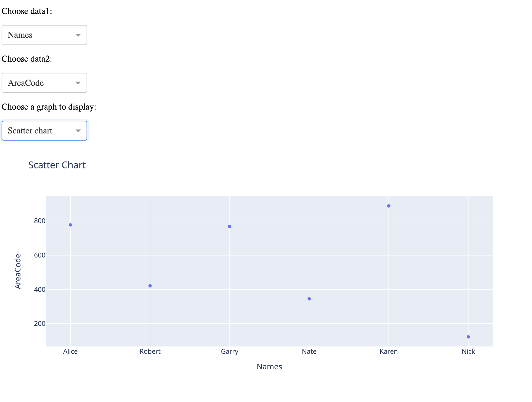The width and height of the screenshot is (532, 402).
Task: Click the 200 y-axis tick label
Action: tap(40, 324)
